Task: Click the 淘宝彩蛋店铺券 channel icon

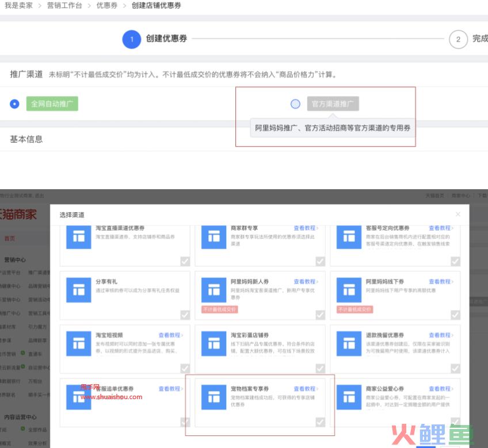Action: coord(214,343)
